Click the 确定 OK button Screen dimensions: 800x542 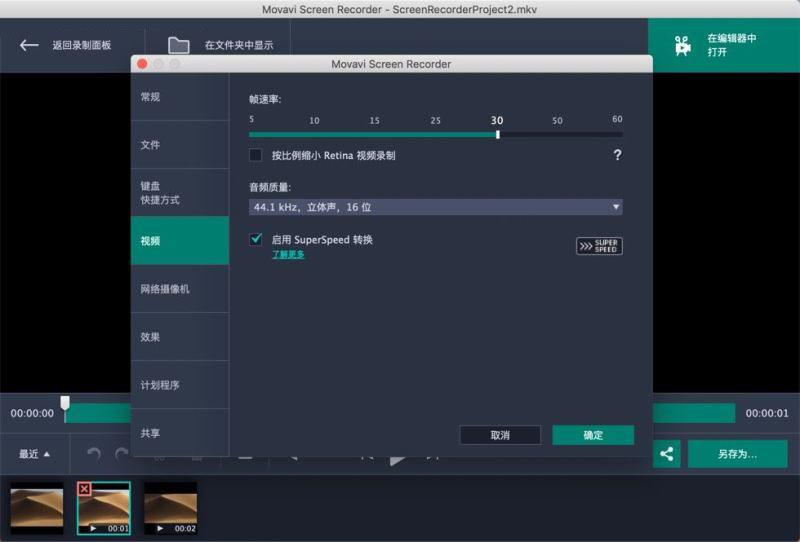[593, 435]
